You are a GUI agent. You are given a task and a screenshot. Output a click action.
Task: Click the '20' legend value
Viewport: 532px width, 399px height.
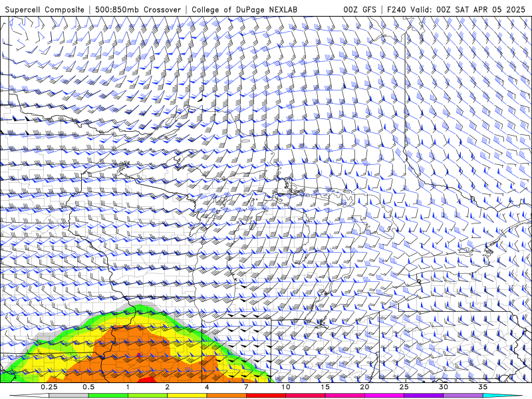pos(364,387)
